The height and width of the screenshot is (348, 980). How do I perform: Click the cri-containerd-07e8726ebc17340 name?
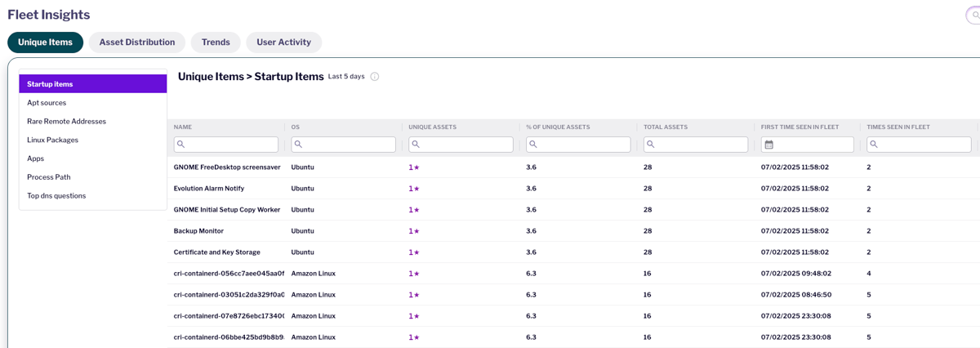(x=229, y=316)
